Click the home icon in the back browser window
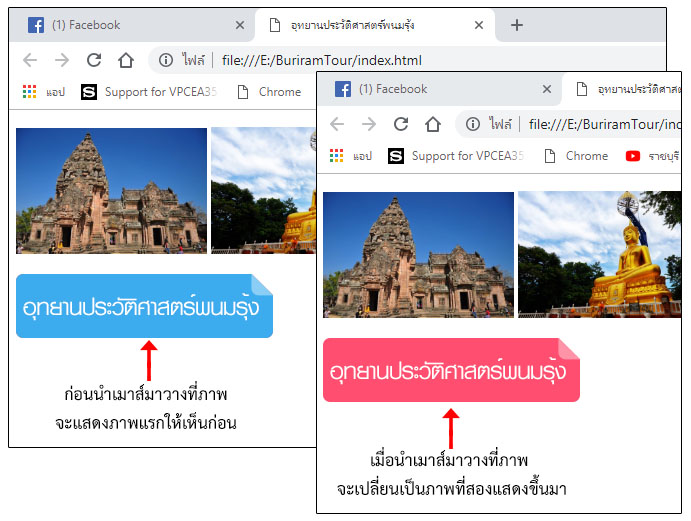Image resolution: width=691 pixels, height=521 pixels. pos(126,60)
